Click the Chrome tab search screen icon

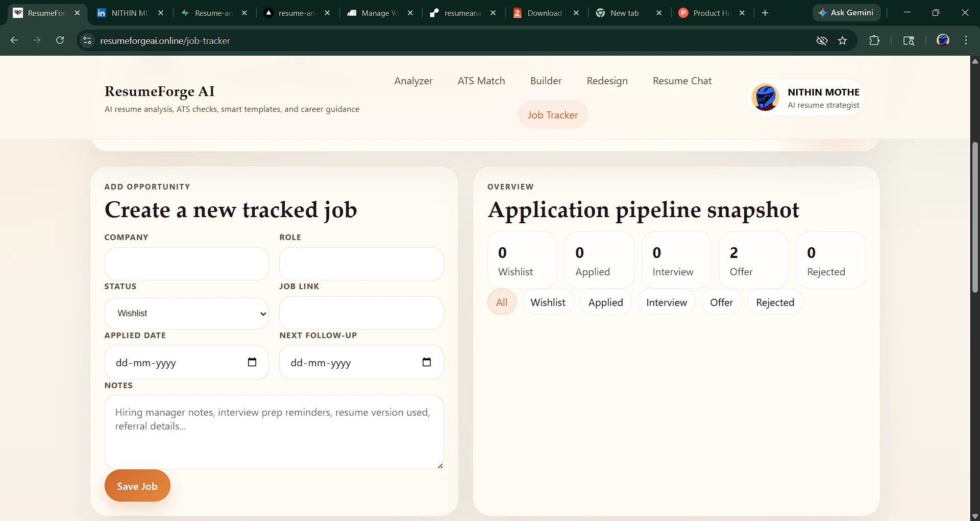coord(909,40)
